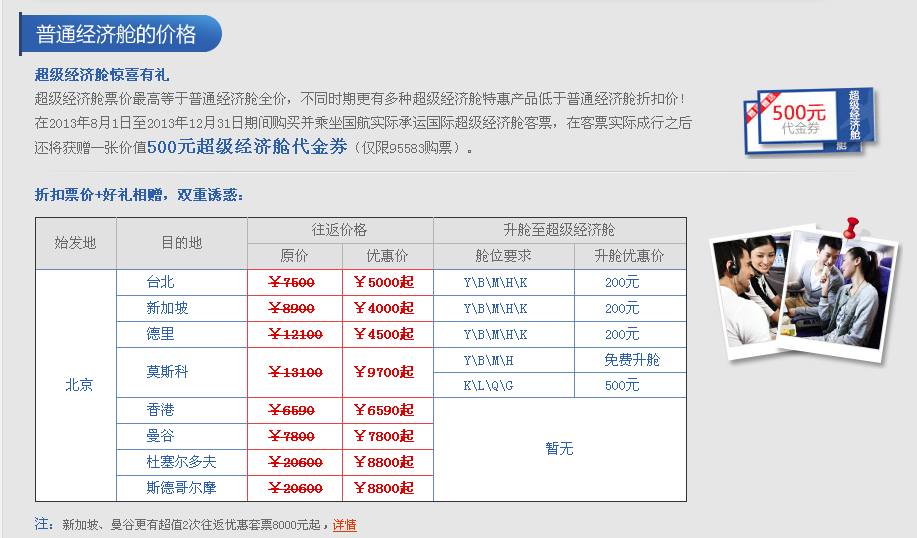
Task: Click the 舱位要求 column header
Action: pyautogui.click(x=503, y=256)
